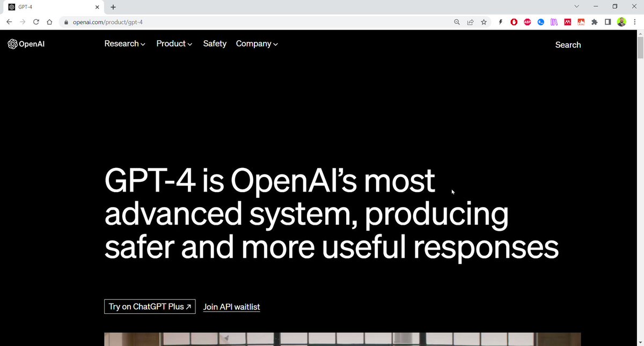Bookmark this tab with the star icon

pyautogui.click(x=484, y=22)
